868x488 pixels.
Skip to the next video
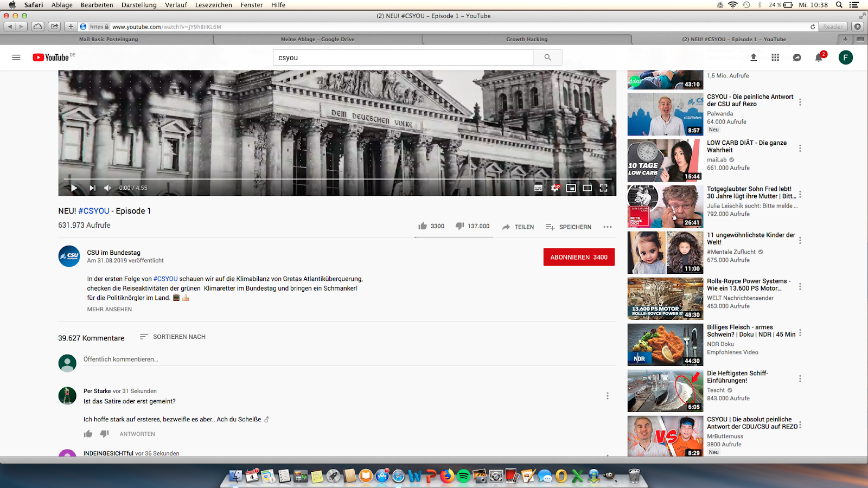[92, 188]
